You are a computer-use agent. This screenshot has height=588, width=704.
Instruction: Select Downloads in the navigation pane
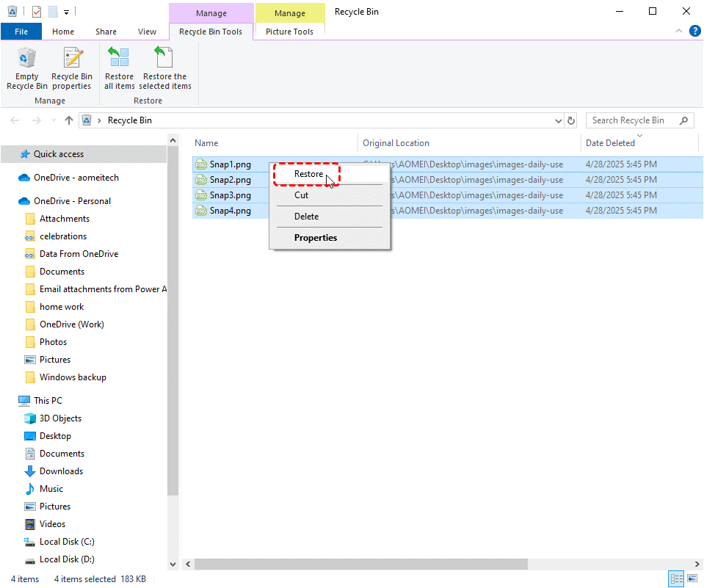coord(61,471)
